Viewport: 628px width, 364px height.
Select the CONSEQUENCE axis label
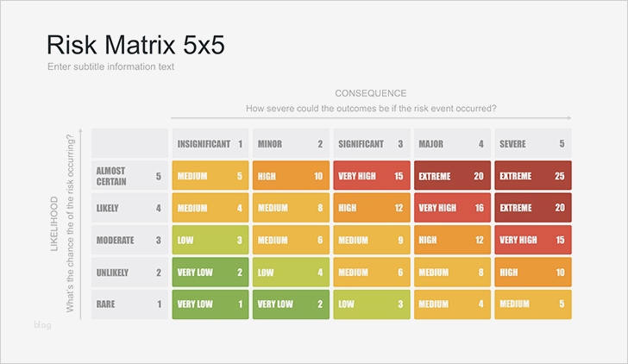[371, 93]
